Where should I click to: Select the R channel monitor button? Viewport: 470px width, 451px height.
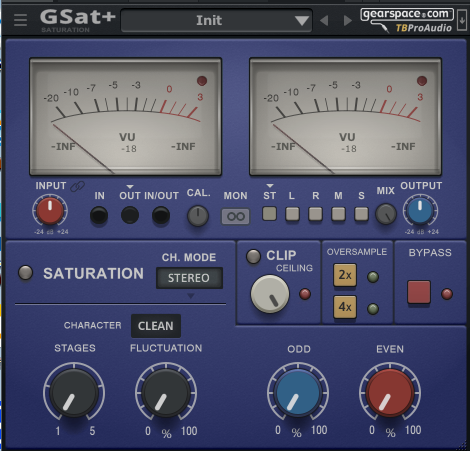pos(315,214)
